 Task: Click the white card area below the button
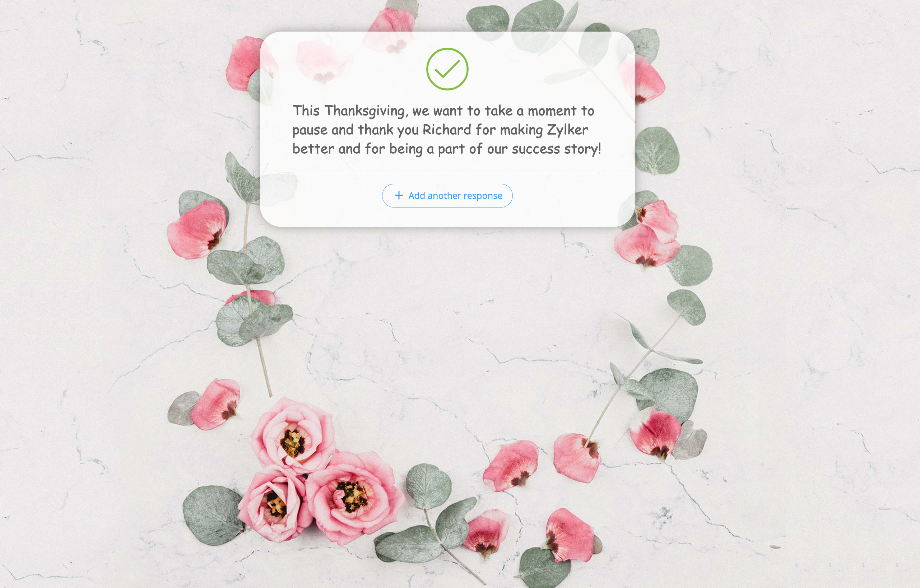click(x=447, y=217)
